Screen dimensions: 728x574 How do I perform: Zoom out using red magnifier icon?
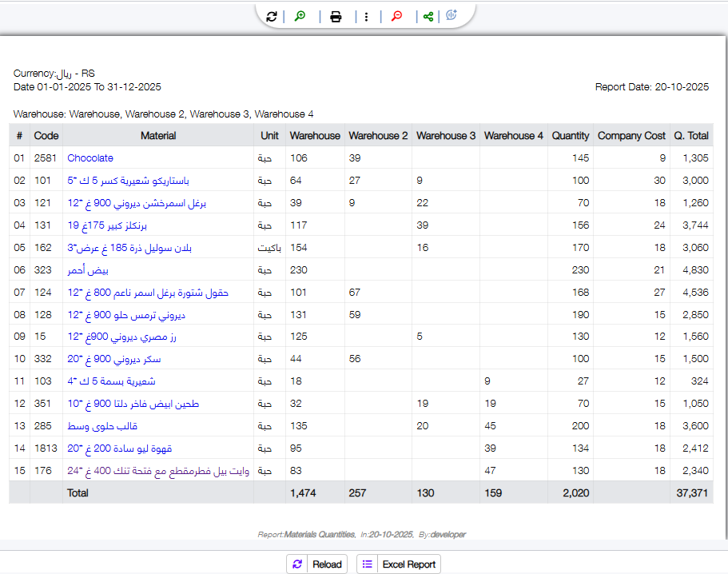click(x=396, y=16)
